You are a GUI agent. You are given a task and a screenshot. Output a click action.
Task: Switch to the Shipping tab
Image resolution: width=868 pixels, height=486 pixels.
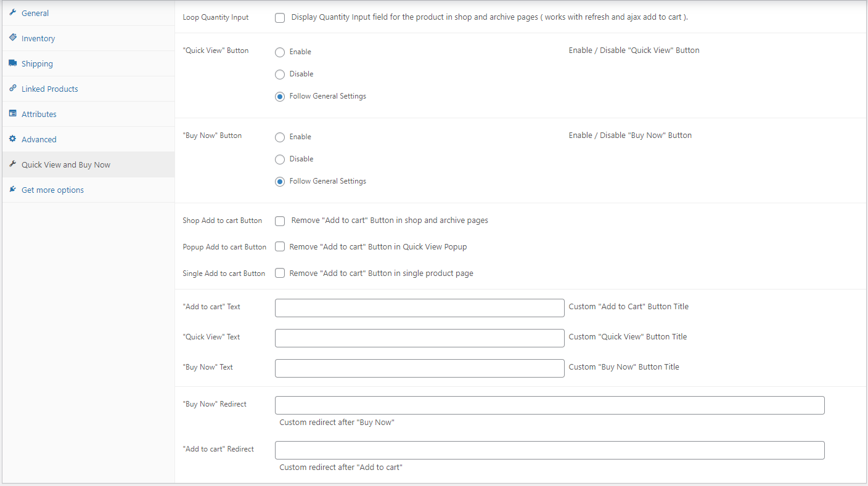(37, 63)
